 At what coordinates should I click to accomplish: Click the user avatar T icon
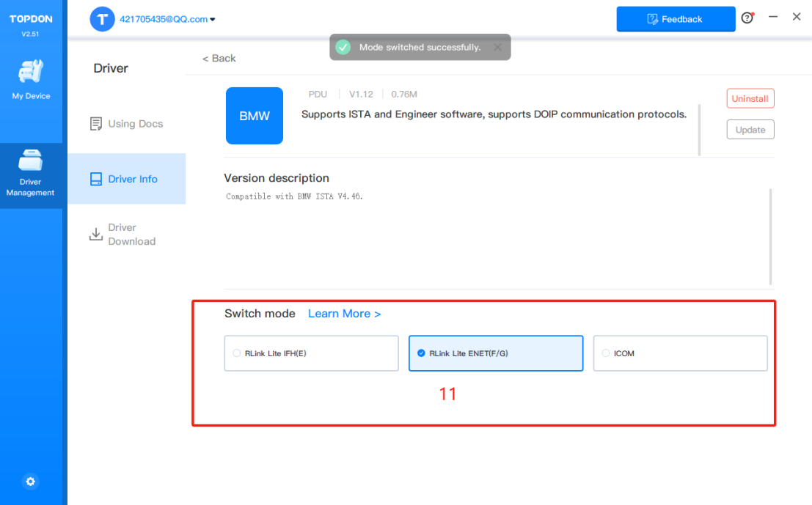click(x=103, y=19)
